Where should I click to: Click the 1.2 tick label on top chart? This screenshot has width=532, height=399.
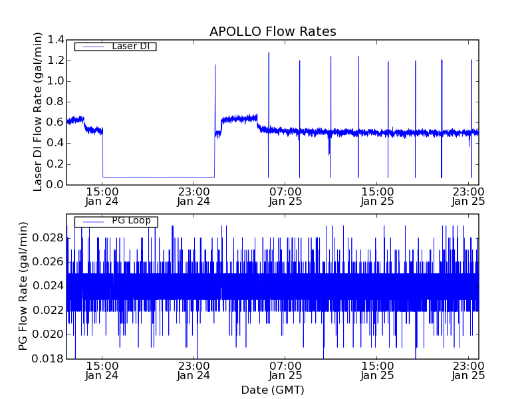point(56,61)
